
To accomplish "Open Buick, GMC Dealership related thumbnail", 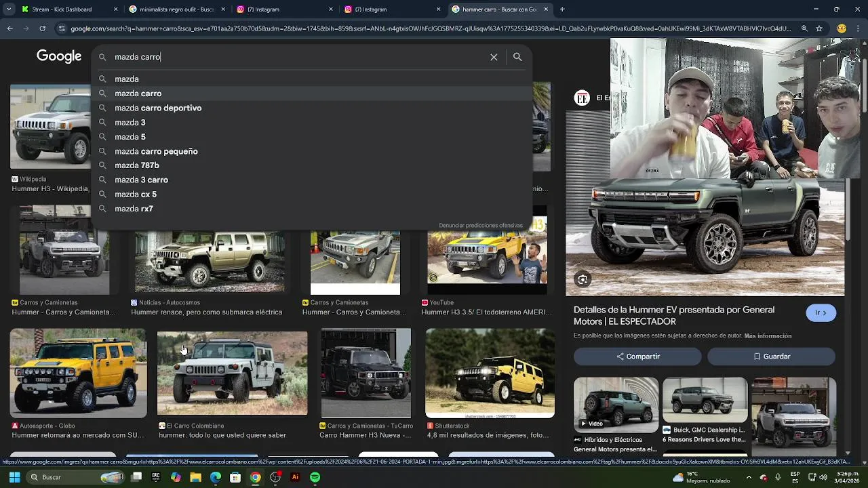I will [705, 401].
